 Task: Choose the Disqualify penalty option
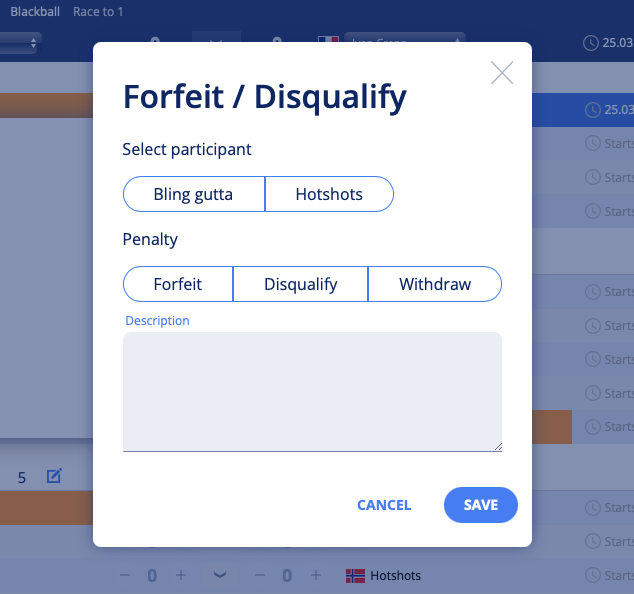(300, 284)
